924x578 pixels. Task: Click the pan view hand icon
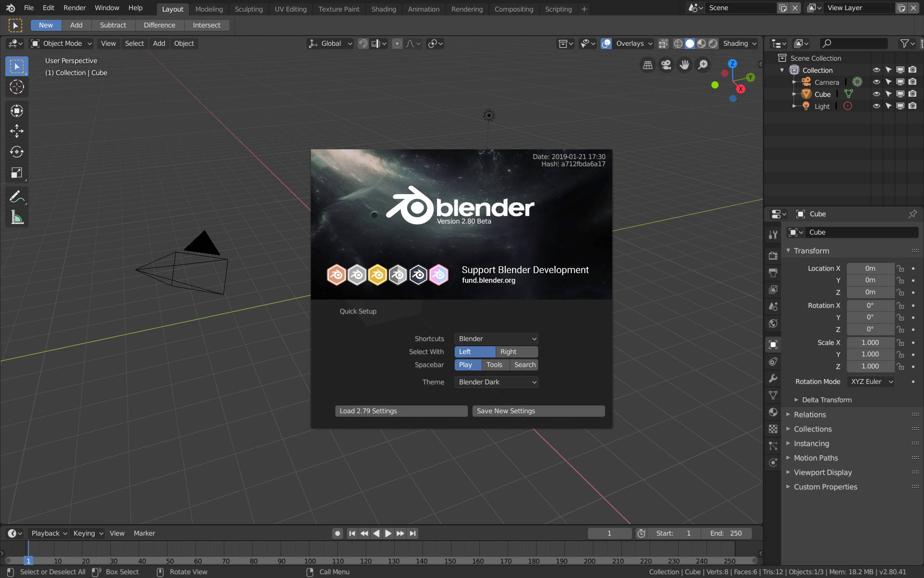coord(684,65)
